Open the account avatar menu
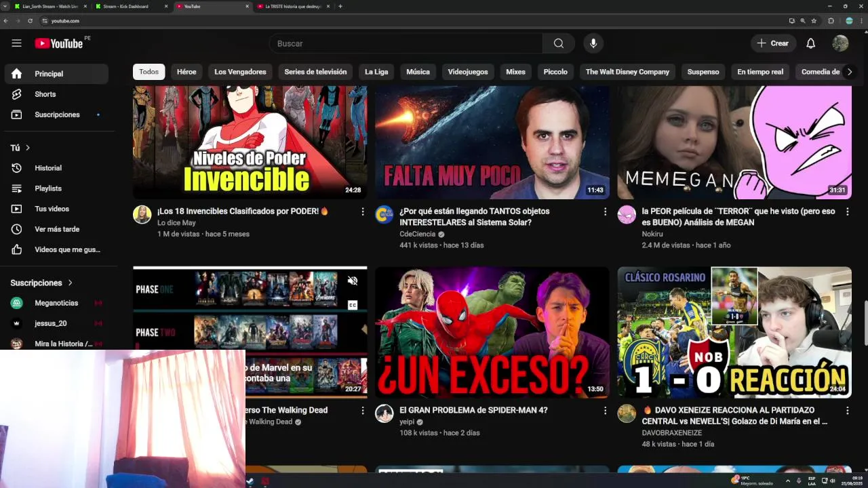This screenshot has width=868, height=488. [x=840, y=43]
